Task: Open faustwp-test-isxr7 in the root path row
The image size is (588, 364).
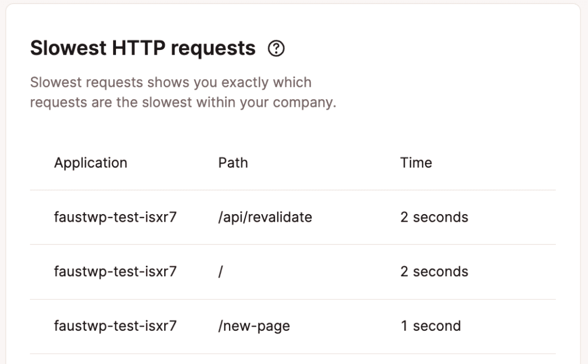Action: tap(115, 272)
